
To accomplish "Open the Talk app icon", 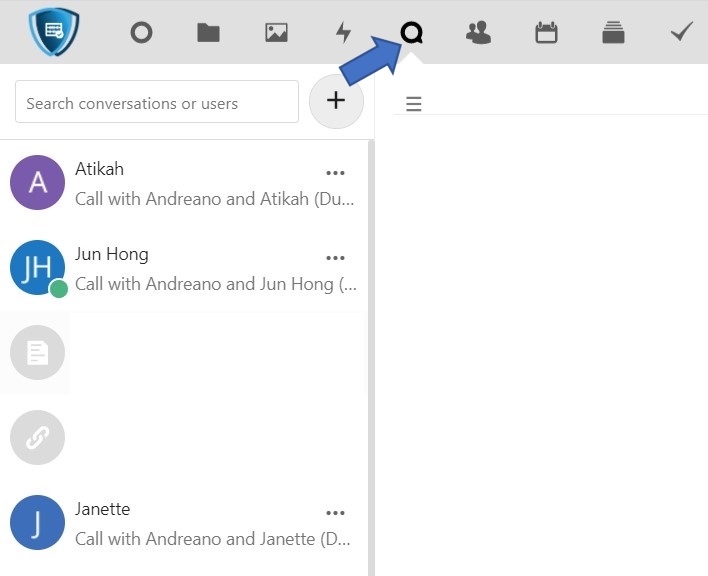I will 411,33.
